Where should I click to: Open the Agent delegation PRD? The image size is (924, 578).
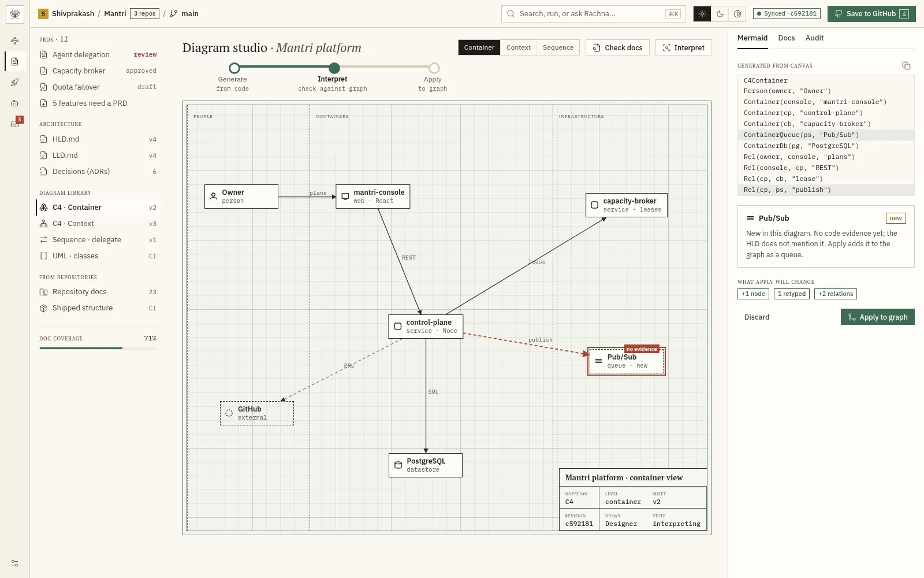point(98,55)
